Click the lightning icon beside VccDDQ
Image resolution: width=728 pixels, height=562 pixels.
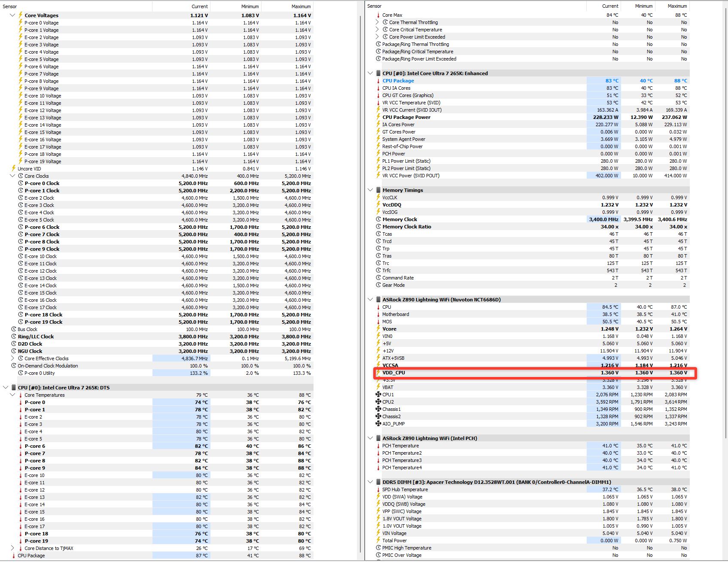[x=378, y=204]
